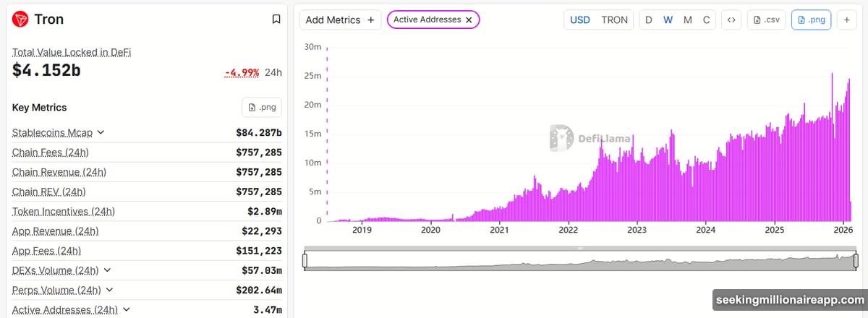Image resolution: width=868 pixels, height=318 pixels.
Task: Download chart data as .csv
Action: pyautogui.click(x=767, y=20)
